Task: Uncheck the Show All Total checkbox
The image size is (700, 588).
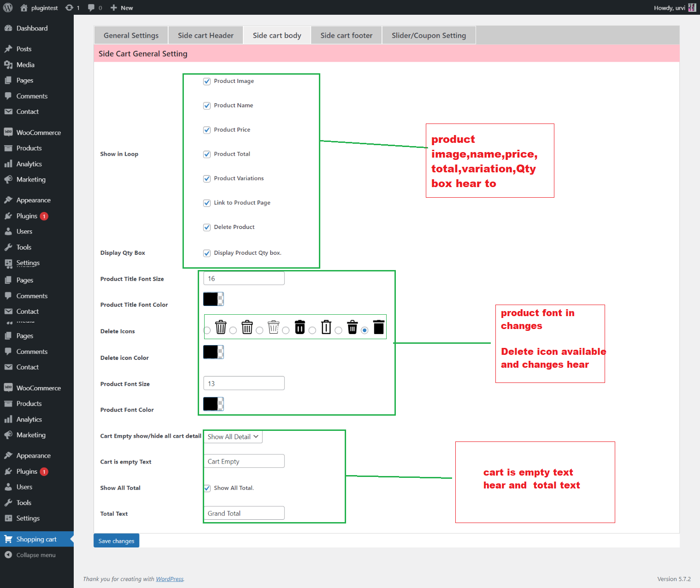Action: click(x=207, y=488)
